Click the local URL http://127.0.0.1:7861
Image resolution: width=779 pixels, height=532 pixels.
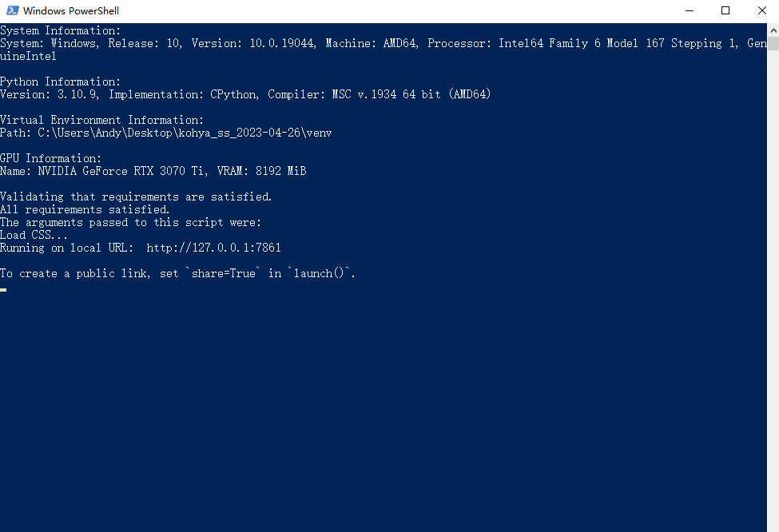point(213,248)
